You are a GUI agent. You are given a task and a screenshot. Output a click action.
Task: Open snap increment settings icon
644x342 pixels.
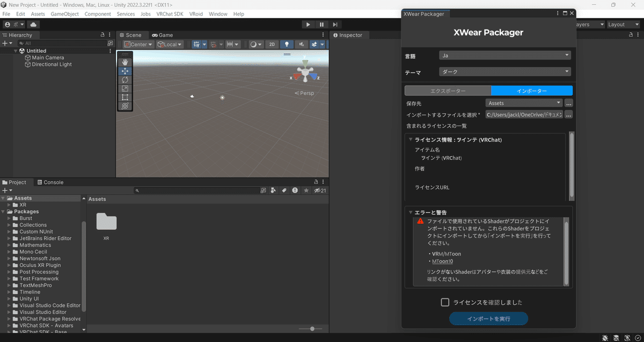click(233, 44)
